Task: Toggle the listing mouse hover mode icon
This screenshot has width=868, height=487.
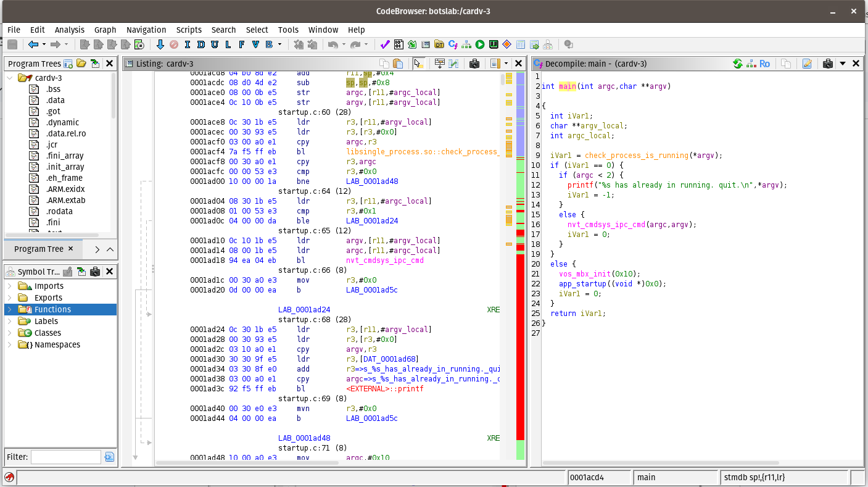Action: click(419, 64)
